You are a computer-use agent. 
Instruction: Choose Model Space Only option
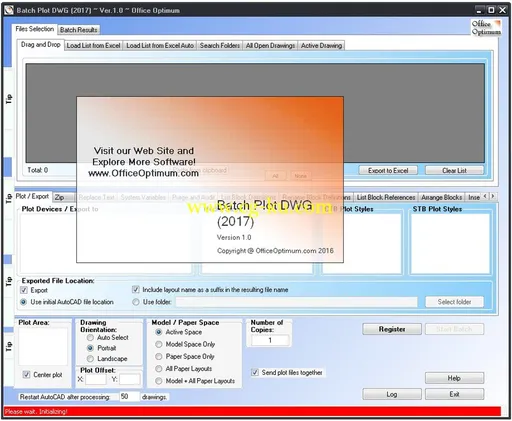pos(159,344)
